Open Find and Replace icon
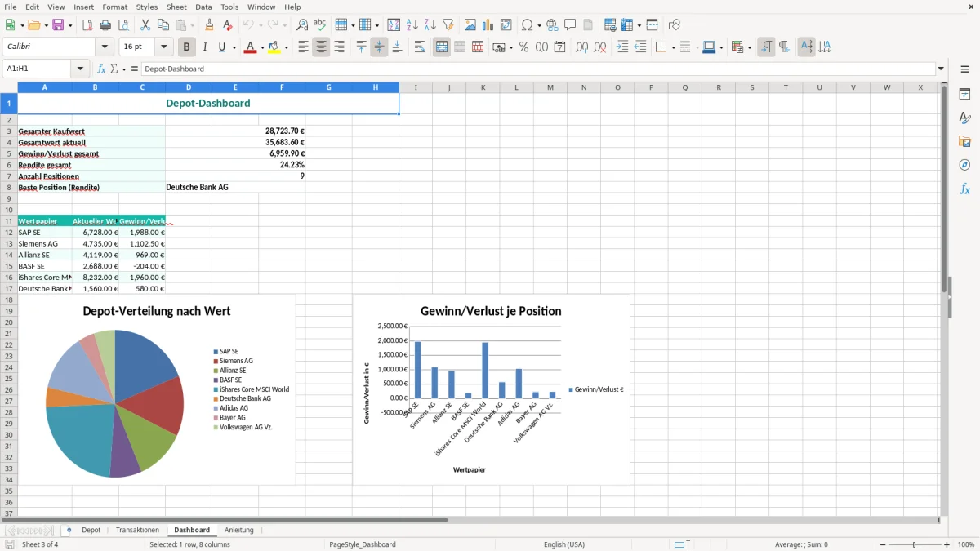 tap(302, 25)
